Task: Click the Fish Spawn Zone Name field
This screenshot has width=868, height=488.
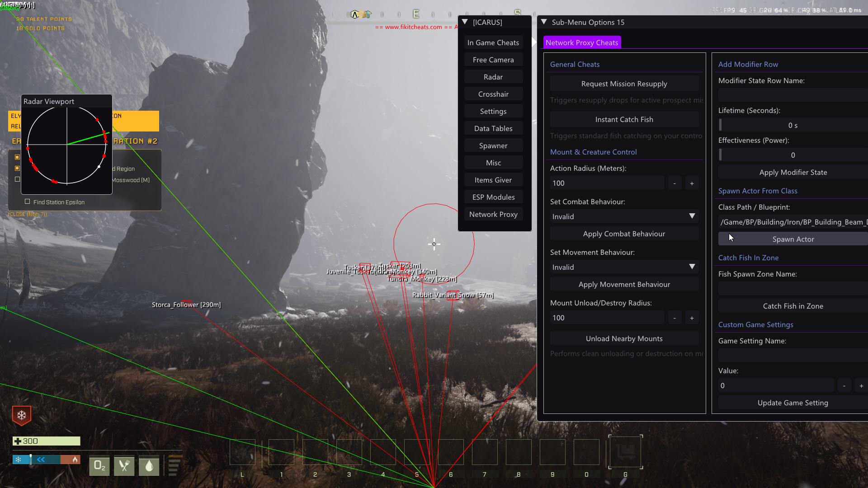Action: [793, 289]
